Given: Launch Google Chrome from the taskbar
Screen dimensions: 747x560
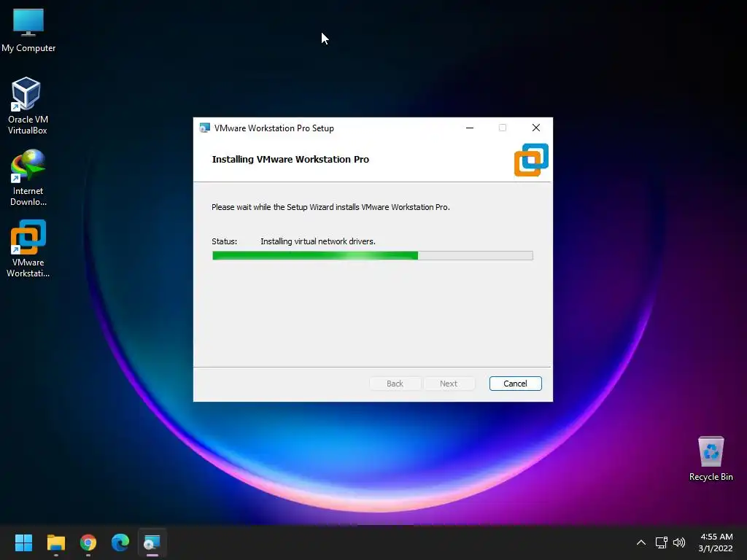Looking at the screenshot, I should 88,542.
